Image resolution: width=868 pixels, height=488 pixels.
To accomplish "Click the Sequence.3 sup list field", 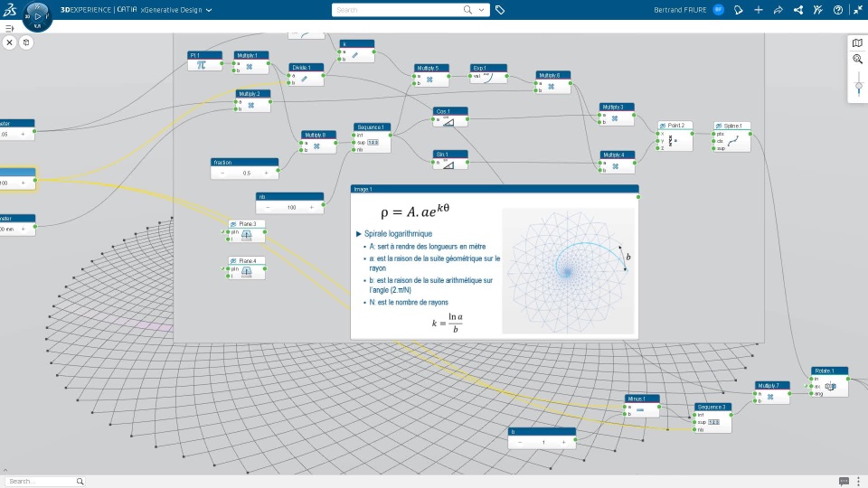I will click(x=714, y=422).
